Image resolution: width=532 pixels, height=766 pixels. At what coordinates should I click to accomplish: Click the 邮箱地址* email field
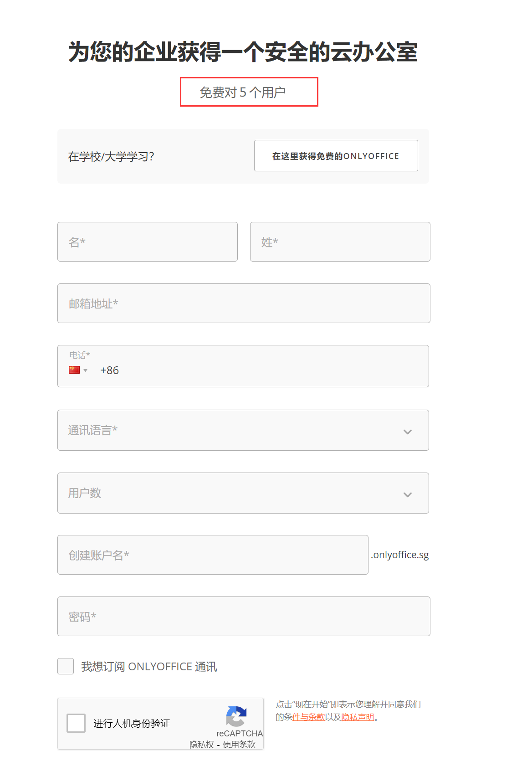[x=244, y=303]
